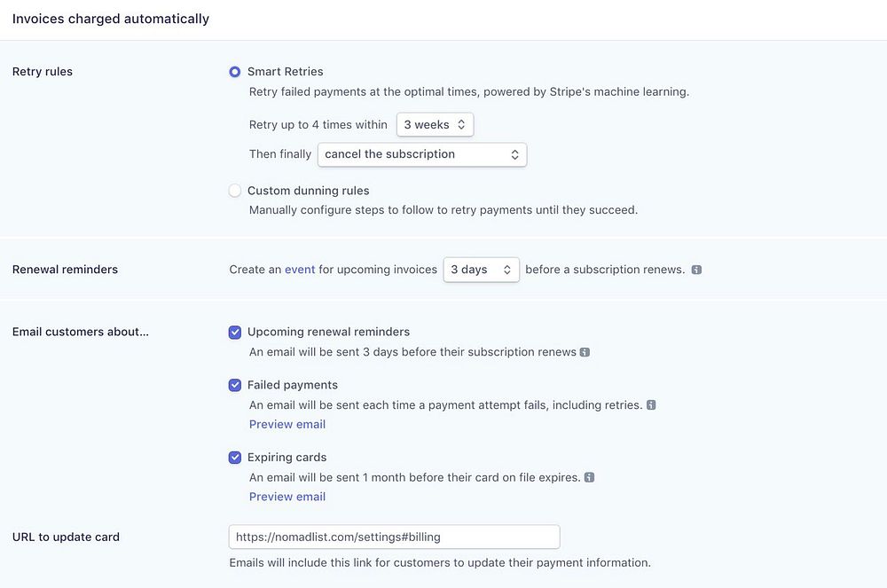Screen dimensions: 887x588
Task: Open the '3 days' renewal reminder dropdown
Action: coord(481,270)
